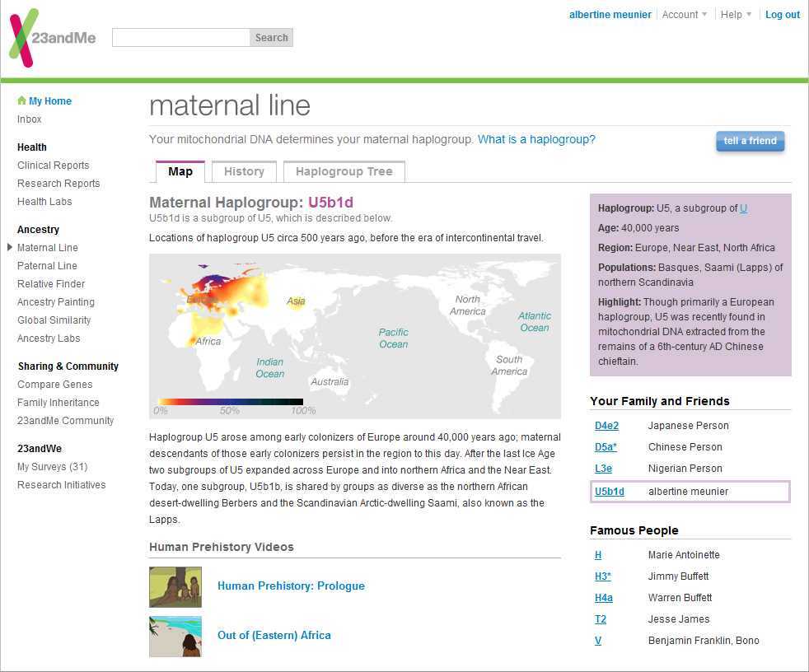Viewport: 809px width, 672px height.
Task: Open L3e haplogroup for Nigerian Person
Action: coord(603,469)
